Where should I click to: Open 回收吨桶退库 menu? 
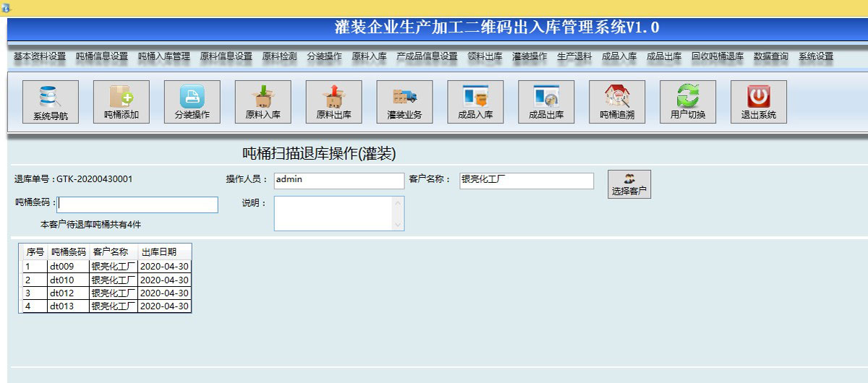tap(718, 56)
